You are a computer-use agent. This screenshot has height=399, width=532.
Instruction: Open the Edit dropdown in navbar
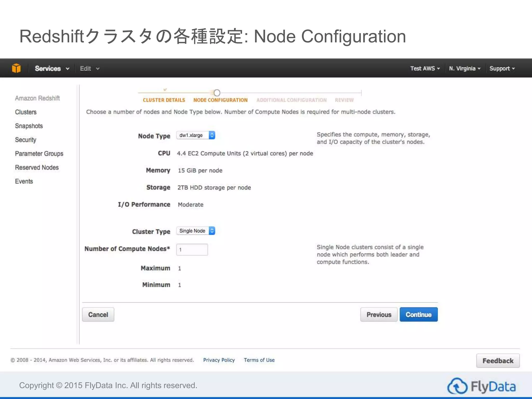click(90, 69)
